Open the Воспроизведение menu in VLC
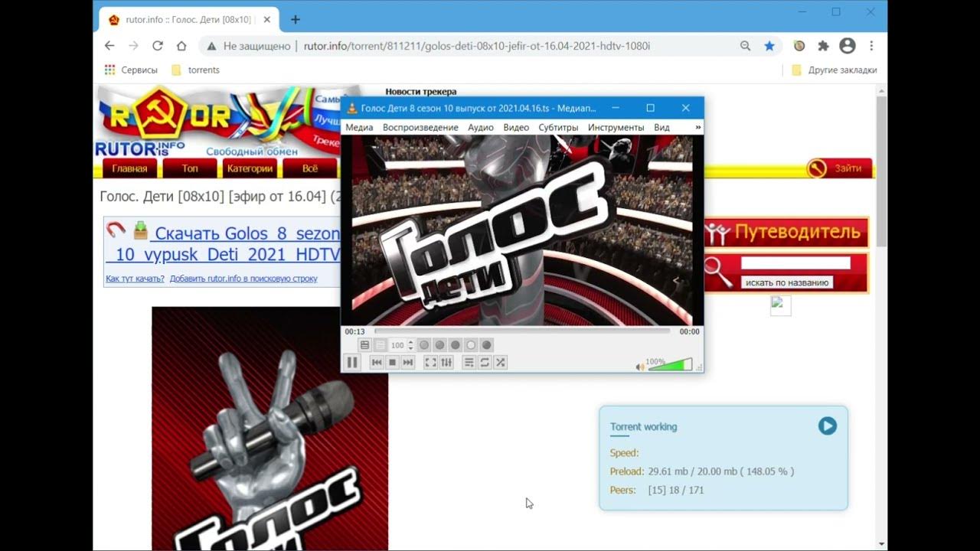 click(x=420, y=127)
